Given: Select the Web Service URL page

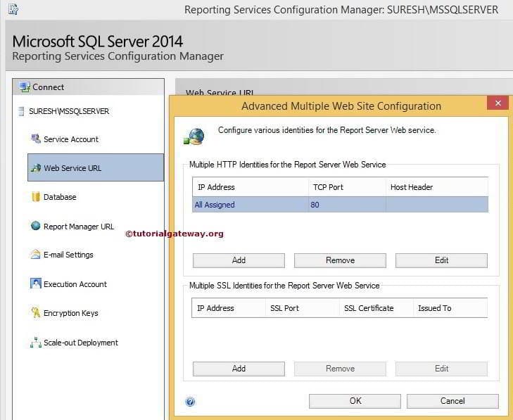Looking at the screenshot, I should pos(96,167).
